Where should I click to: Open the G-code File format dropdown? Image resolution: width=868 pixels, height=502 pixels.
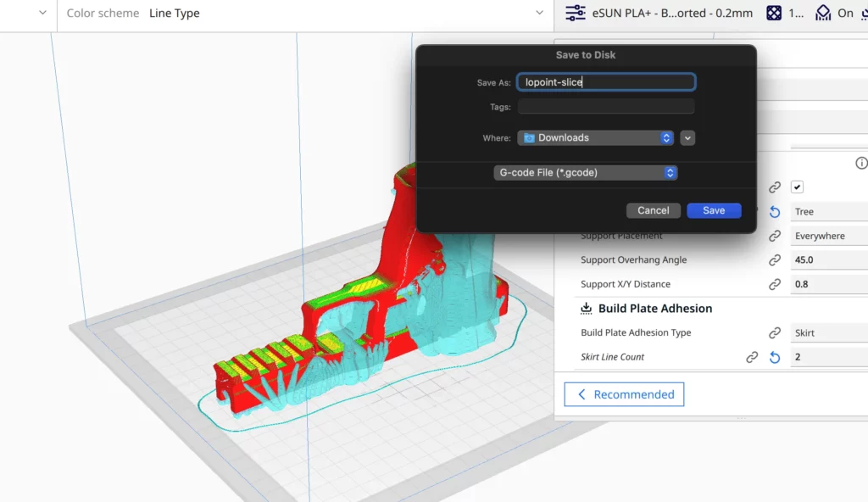click(x=585, y=172)
